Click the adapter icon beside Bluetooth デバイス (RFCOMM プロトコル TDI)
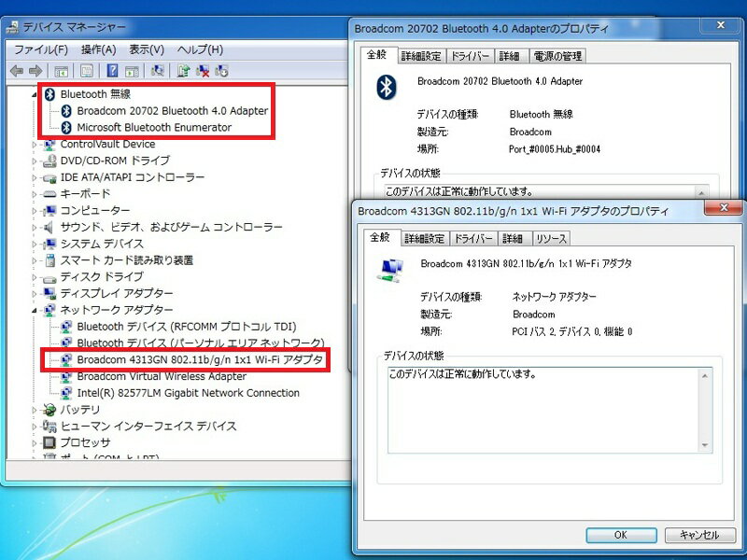747x560 pixels. click(66, 327)
